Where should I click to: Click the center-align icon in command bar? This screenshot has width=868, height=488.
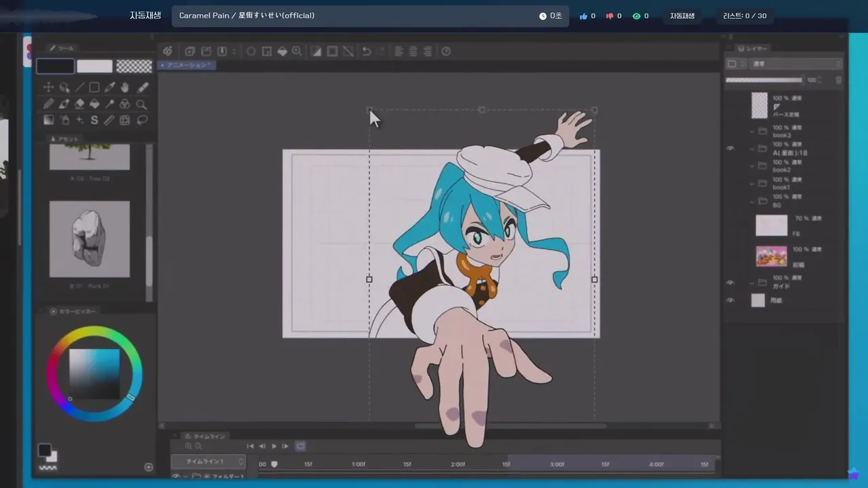point(413,52)
